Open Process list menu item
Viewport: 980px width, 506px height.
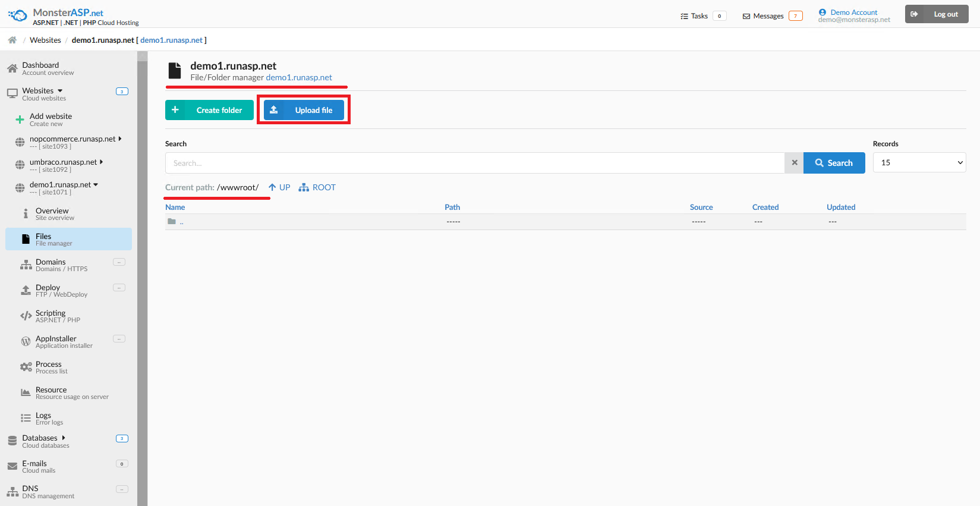(68, 367)
